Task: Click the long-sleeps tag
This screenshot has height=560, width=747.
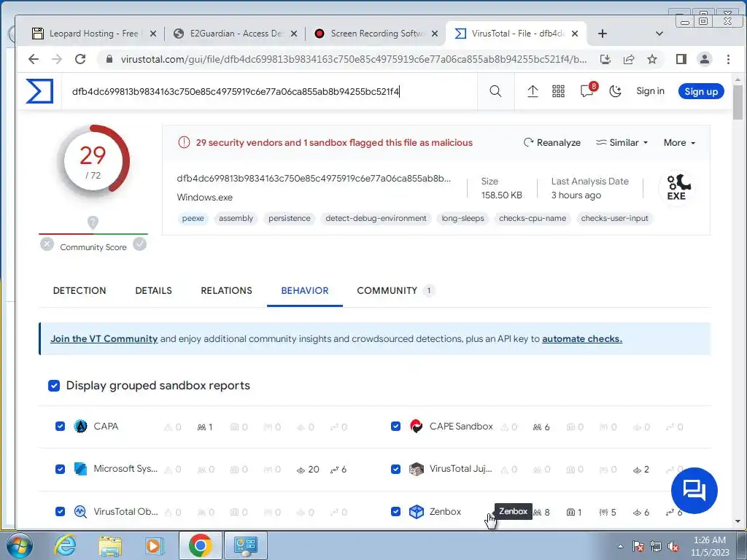Action: [462, 218]
